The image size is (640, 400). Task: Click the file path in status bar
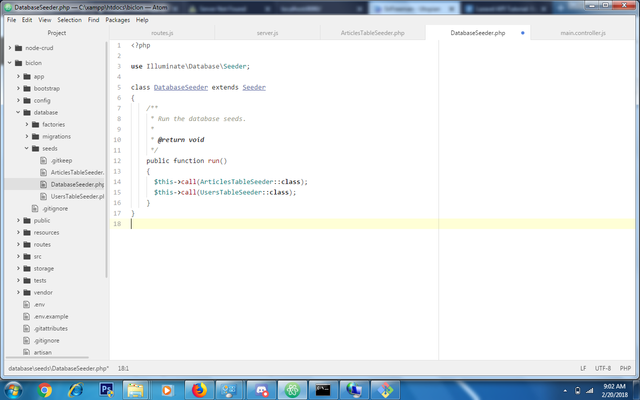(59, 368)
